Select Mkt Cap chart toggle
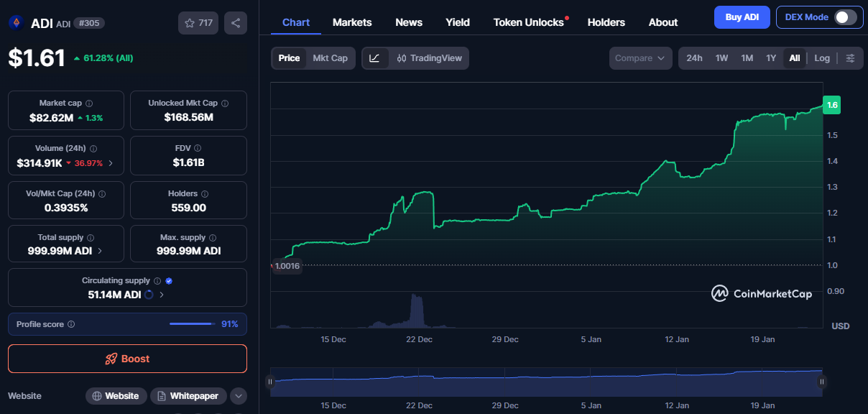This screenshot has height=414, width=868. point(330,58)
